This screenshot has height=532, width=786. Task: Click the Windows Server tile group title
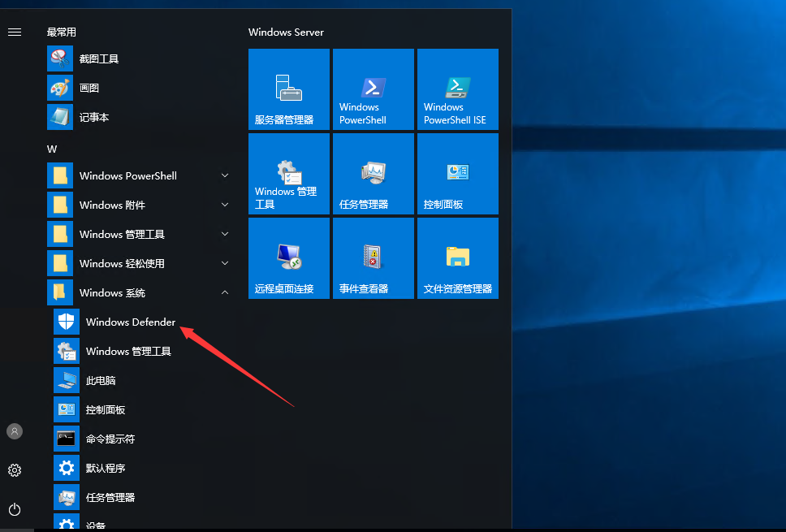(x=287, y=32)
